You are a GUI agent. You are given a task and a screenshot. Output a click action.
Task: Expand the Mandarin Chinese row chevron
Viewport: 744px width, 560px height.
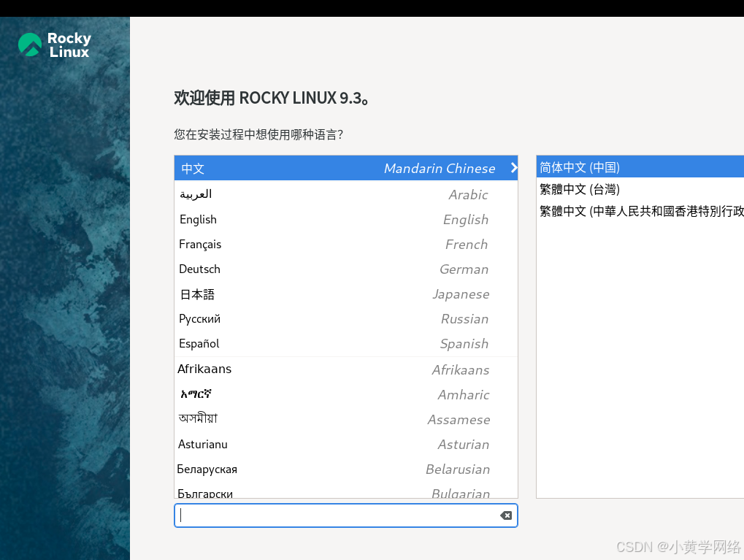coord(513,168)
